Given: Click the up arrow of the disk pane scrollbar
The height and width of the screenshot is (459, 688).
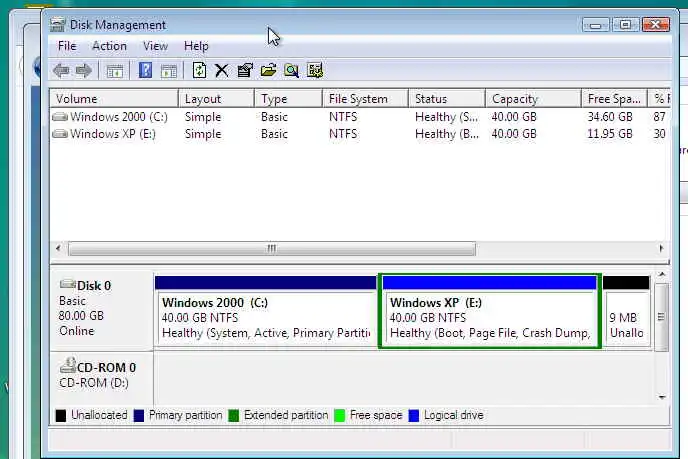Looking at the screenshot, I should point(662,275).
